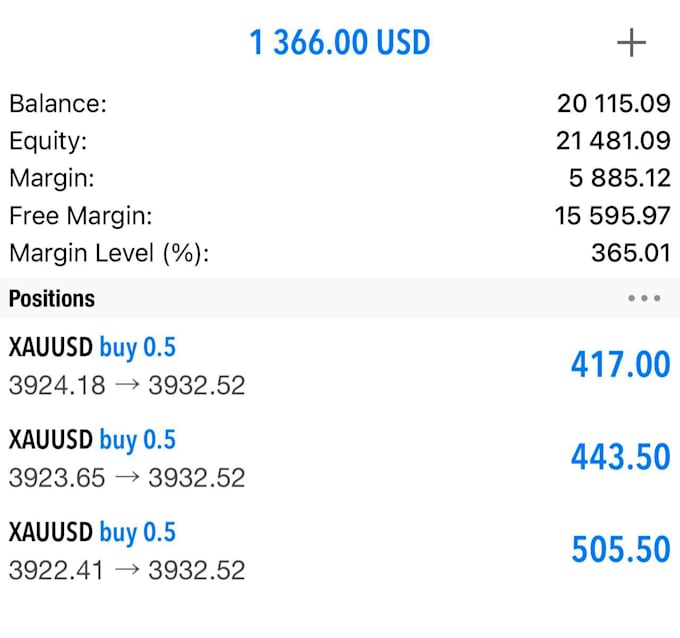The height and width of the screenshot is (638, 680).
Task: Click the second 'buy 0.5' label
Action: tap(137, 440)
